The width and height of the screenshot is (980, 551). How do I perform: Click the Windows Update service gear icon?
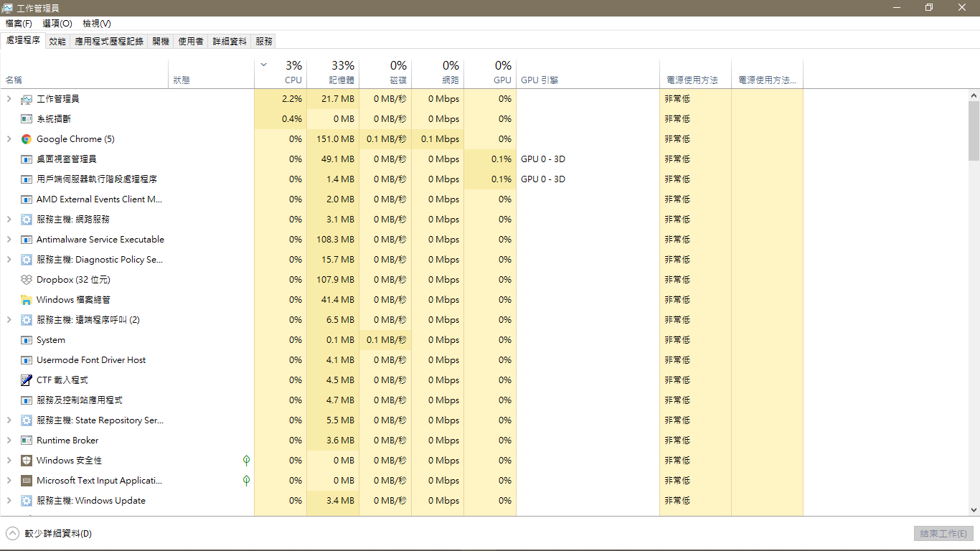27,501
